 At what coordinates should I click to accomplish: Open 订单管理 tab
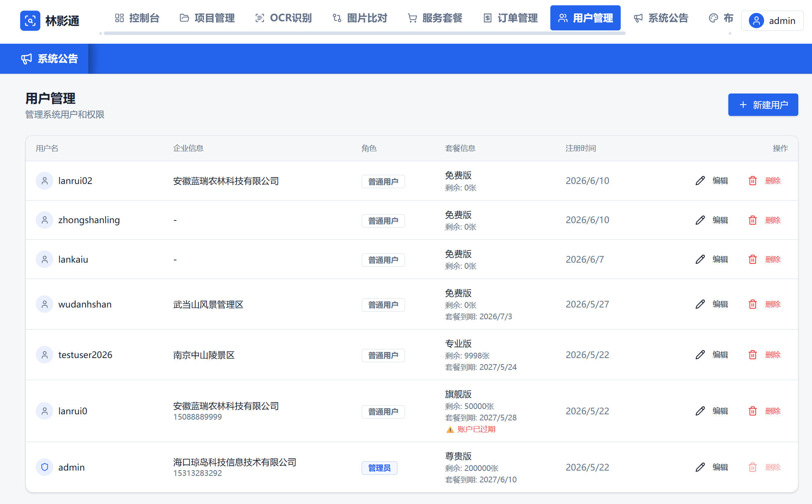tap(510, 18)
